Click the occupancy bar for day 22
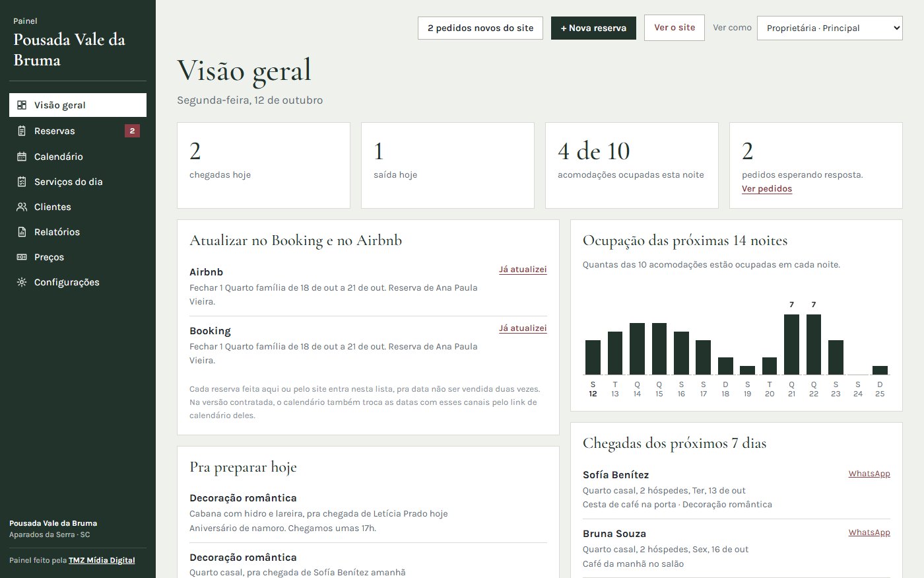Viewport: 924px width, 578px height. (814, 345)
